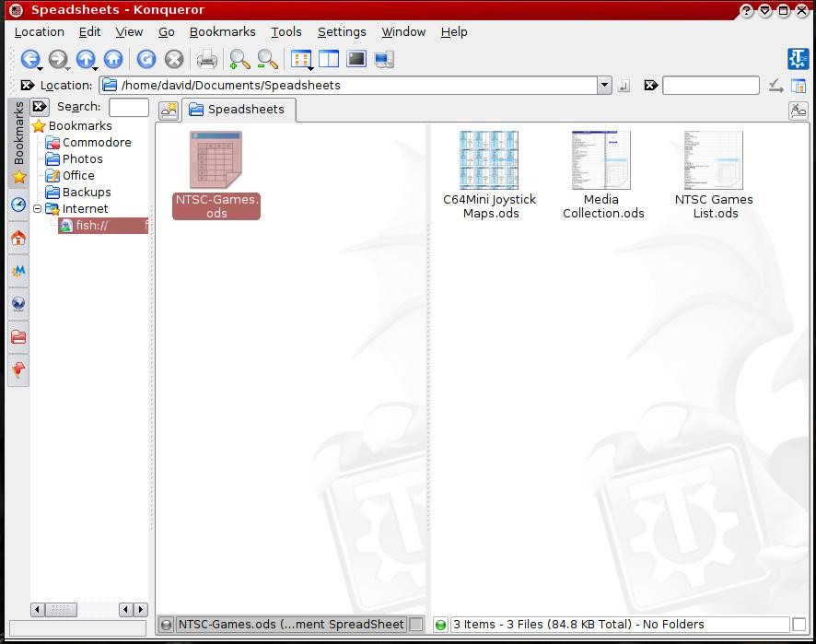Decrease icon size with Zoom Out
This screenshot has width=816, height=644.
(267, 59)
